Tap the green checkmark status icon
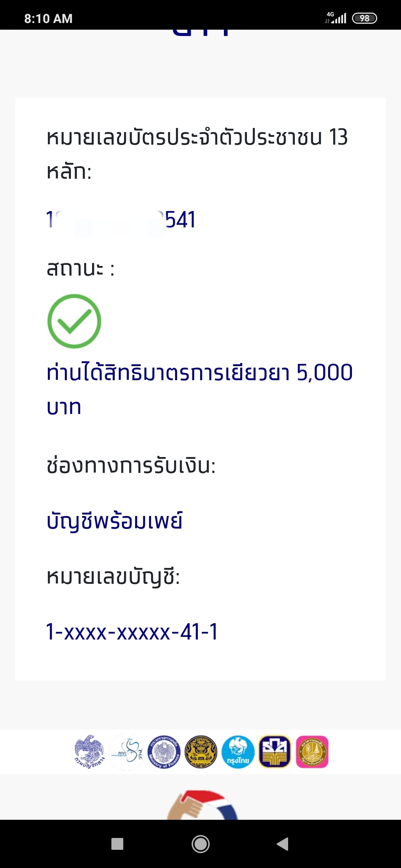 74,321
